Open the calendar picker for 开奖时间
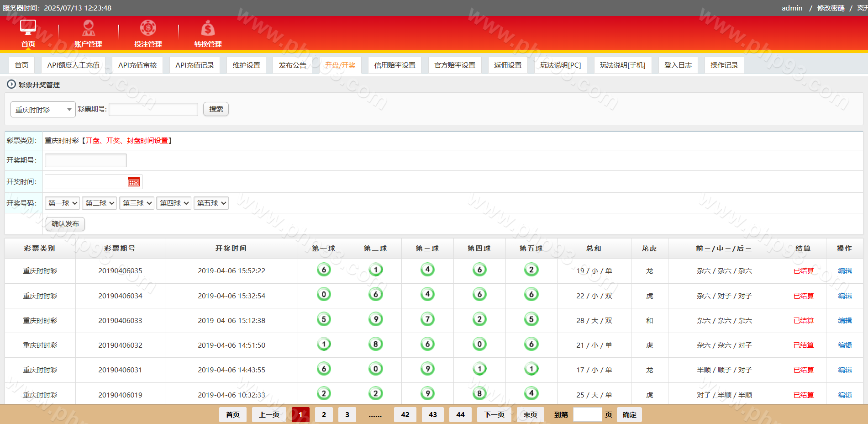This screenshot has width=868, height=424. (133, 182)
